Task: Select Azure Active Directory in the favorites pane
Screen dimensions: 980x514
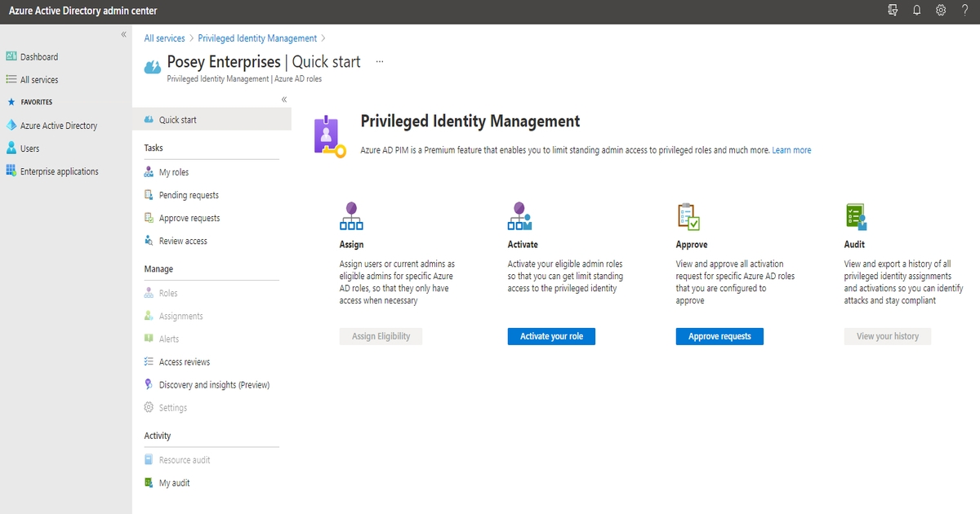Action: tap(61, 125)
